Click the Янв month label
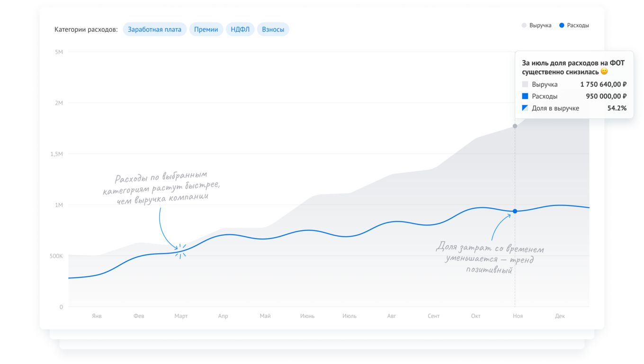The image size is (644, 364). tap(97, 316)
